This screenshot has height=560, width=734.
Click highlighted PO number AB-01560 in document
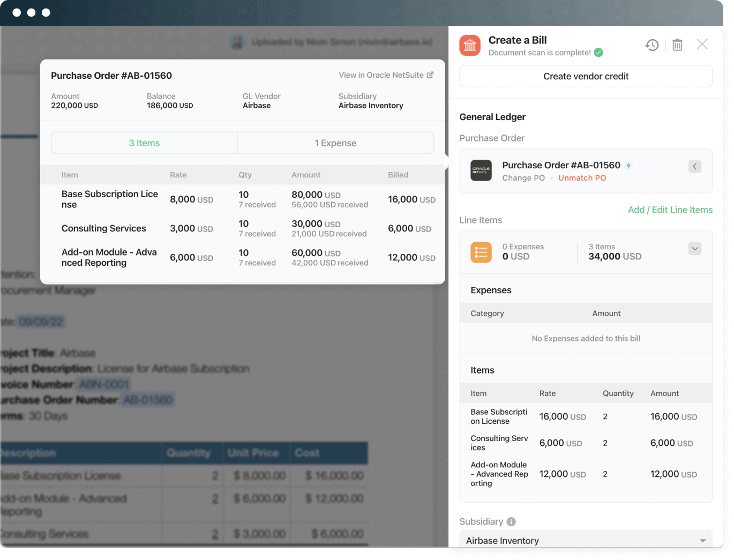tap(148, 400)
